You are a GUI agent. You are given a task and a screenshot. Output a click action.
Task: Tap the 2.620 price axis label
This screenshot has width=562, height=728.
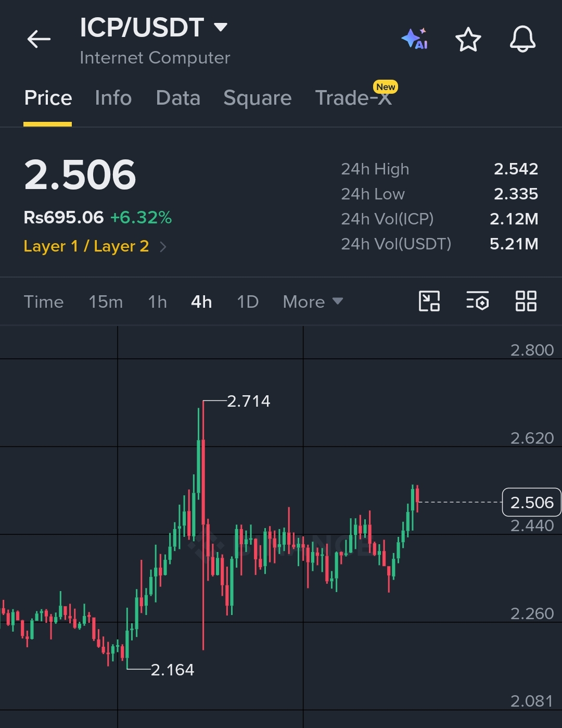[532, 438]
